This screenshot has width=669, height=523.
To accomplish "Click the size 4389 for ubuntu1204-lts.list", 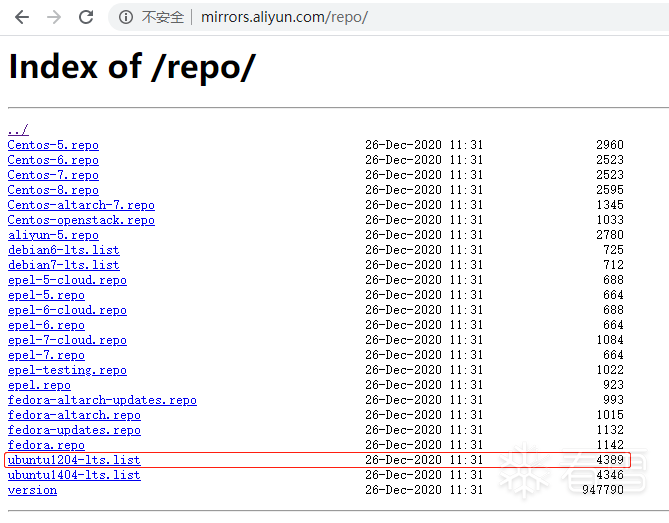I will coord(610,460).
